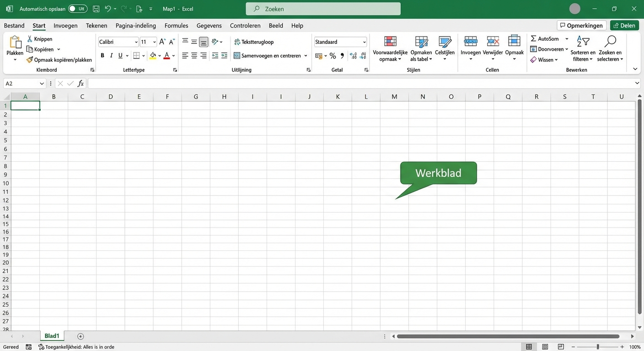Apply bold formatting with the B icon

click(102, 55)
